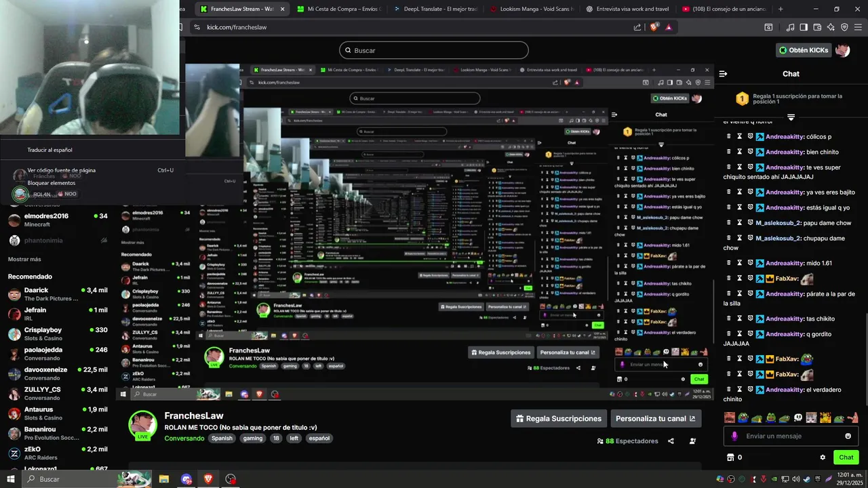The image size is (868, 488).
Task: Select the skull emote in quick row
Action: point(798,418)
